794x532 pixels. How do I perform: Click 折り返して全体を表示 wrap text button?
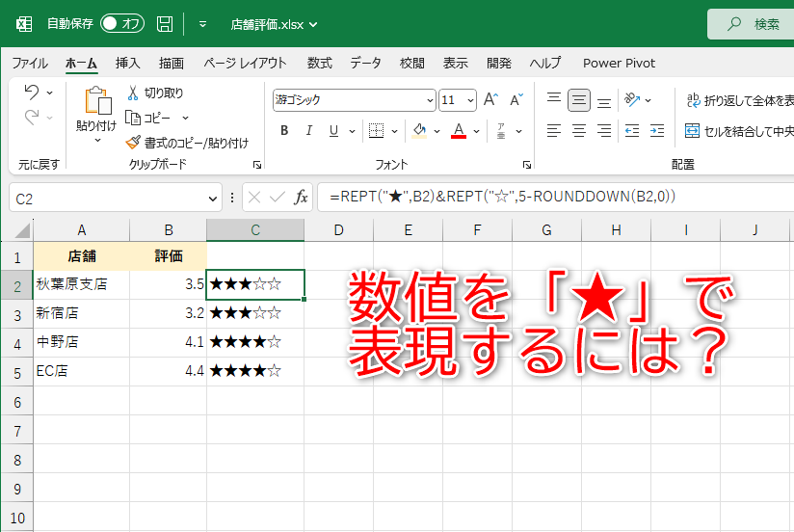(739, 100)
